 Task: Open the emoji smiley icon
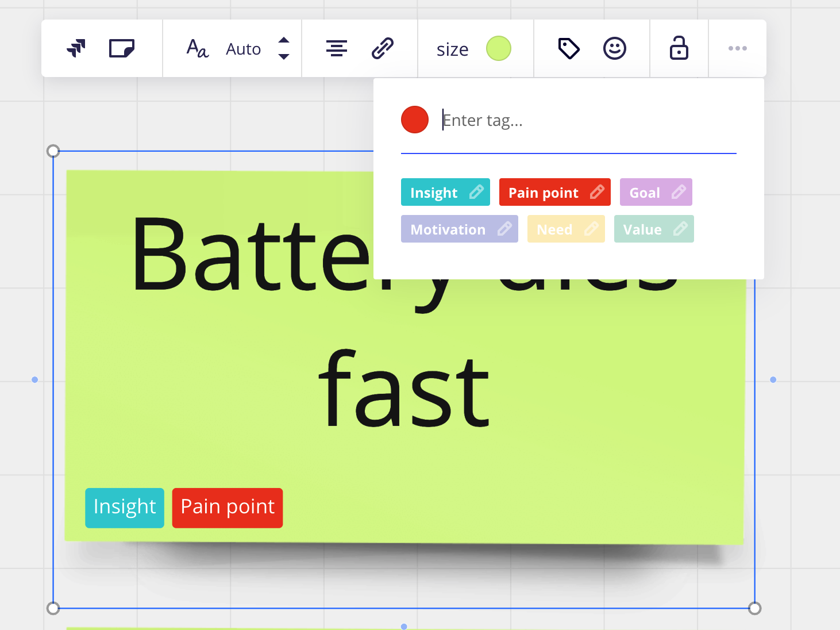(615, 48)
